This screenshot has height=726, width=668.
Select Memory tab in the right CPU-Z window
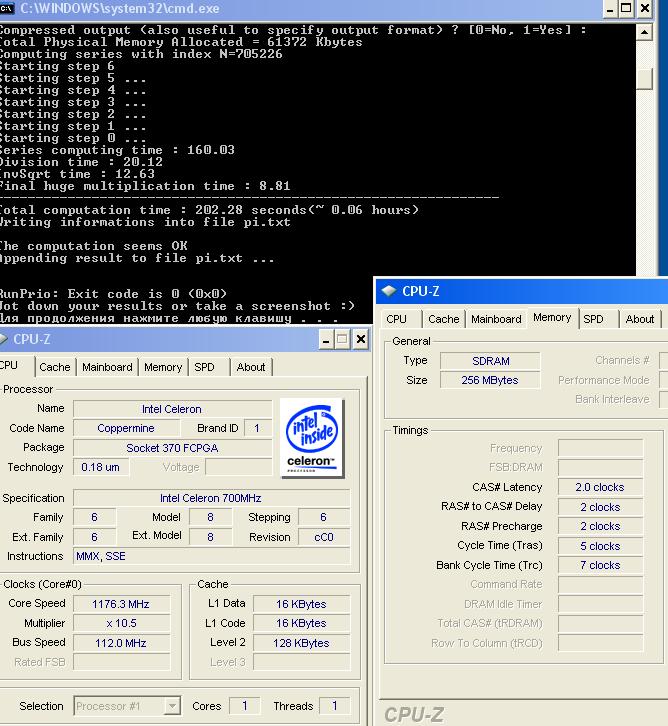point(552,318)
